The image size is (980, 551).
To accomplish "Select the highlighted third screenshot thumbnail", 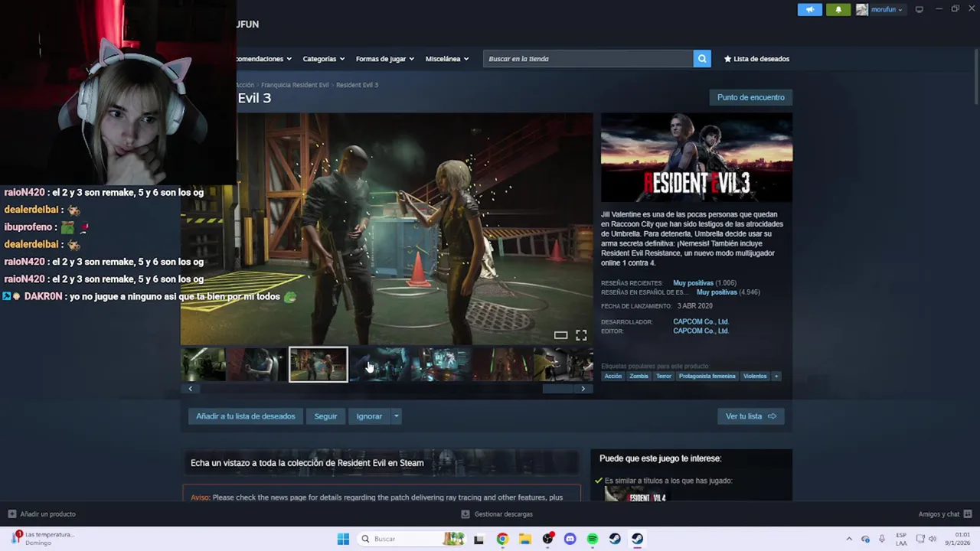I will click(x=318, y=364).
